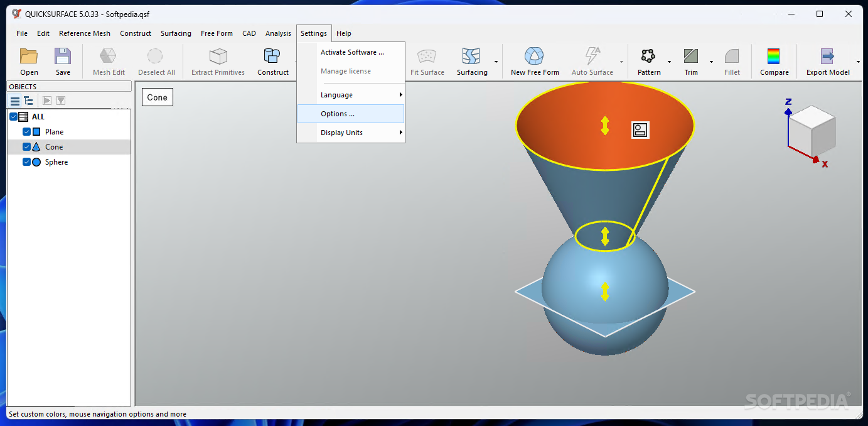Close the open Settings menu
868x426 pixels.
(x=314, y=33)
